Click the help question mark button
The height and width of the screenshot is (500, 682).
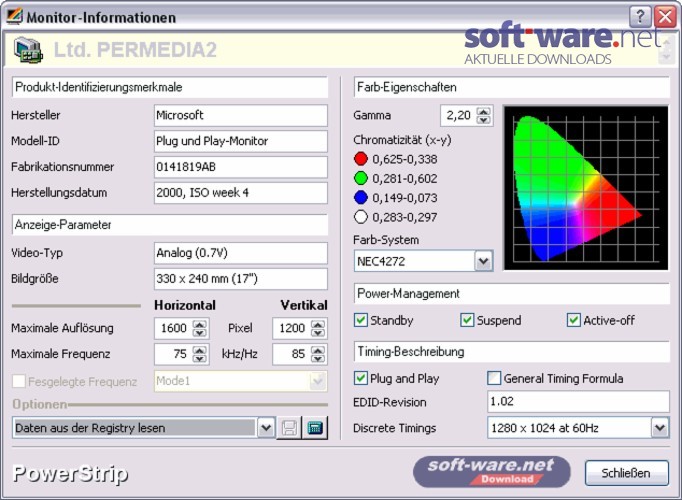click(x=640, y=17)
